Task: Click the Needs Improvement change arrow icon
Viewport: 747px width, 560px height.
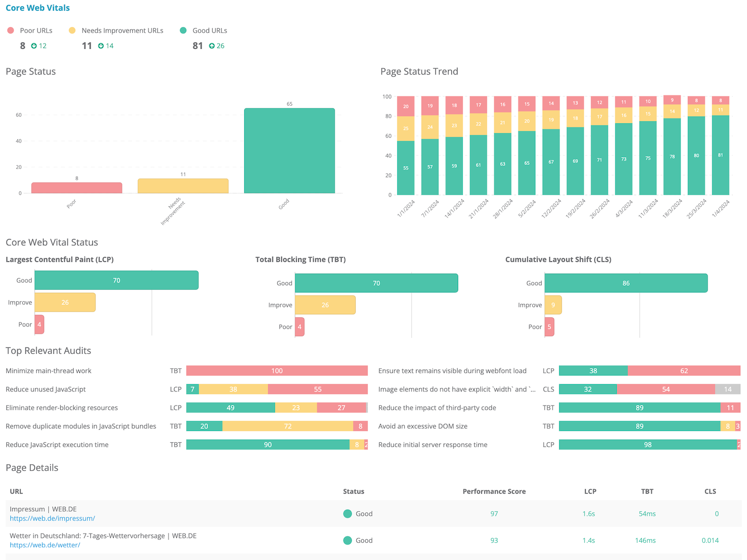Action: tap(101, 46)
